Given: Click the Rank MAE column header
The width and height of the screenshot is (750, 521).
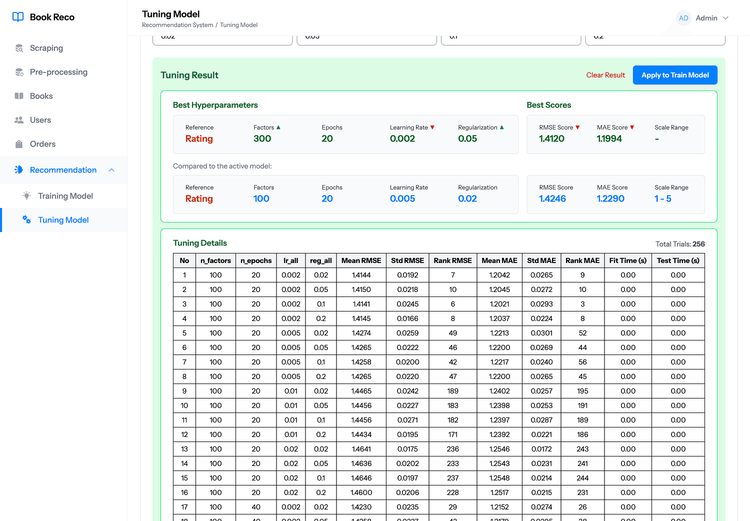Looking at the screenshot, I should coord(583,261).
